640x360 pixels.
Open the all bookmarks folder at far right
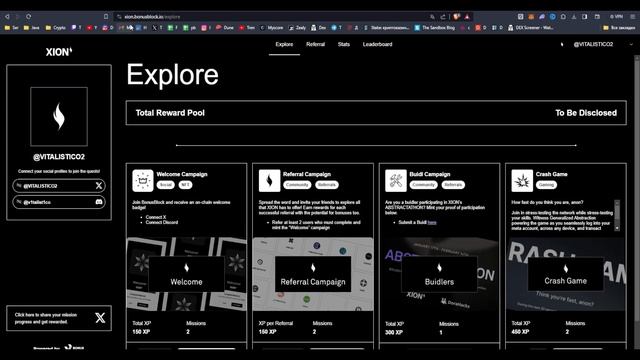click(619, 28)
